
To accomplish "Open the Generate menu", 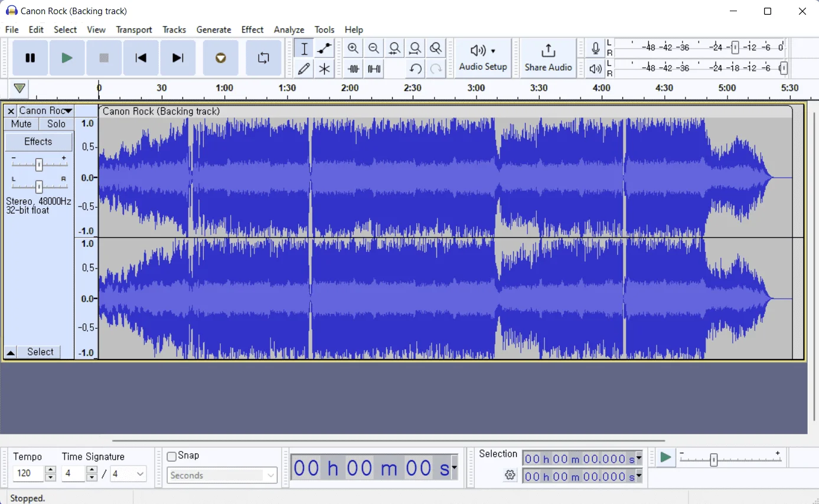I will [214, 30].
